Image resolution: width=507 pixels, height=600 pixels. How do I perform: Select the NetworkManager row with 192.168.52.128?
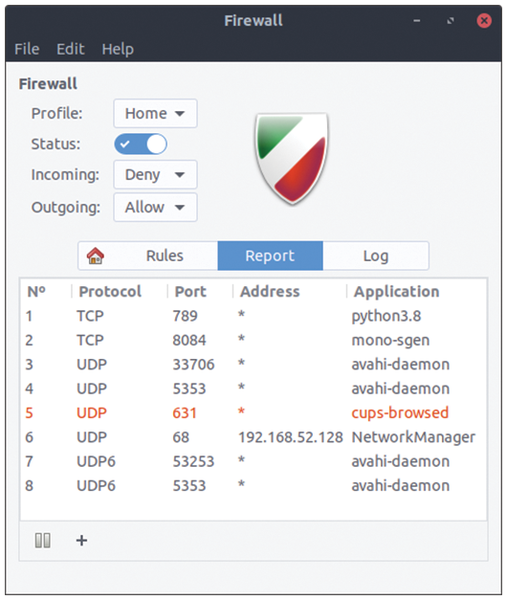coord(253,437)
